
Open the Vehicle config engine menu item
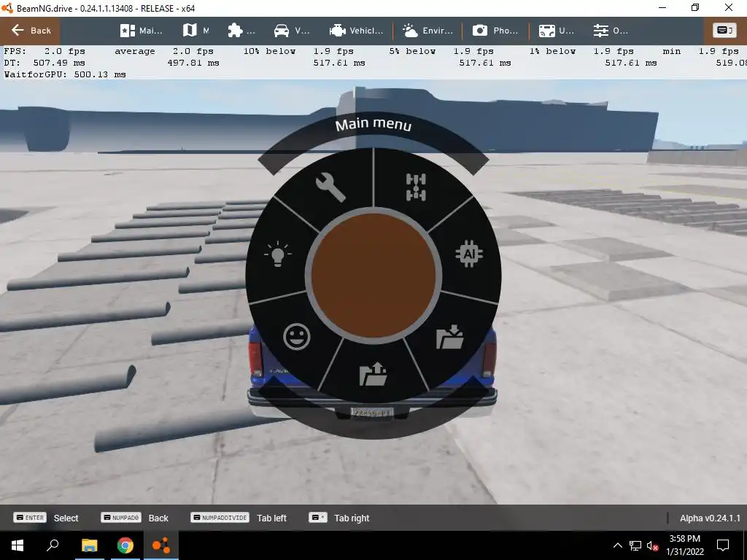tap(356, 31)
